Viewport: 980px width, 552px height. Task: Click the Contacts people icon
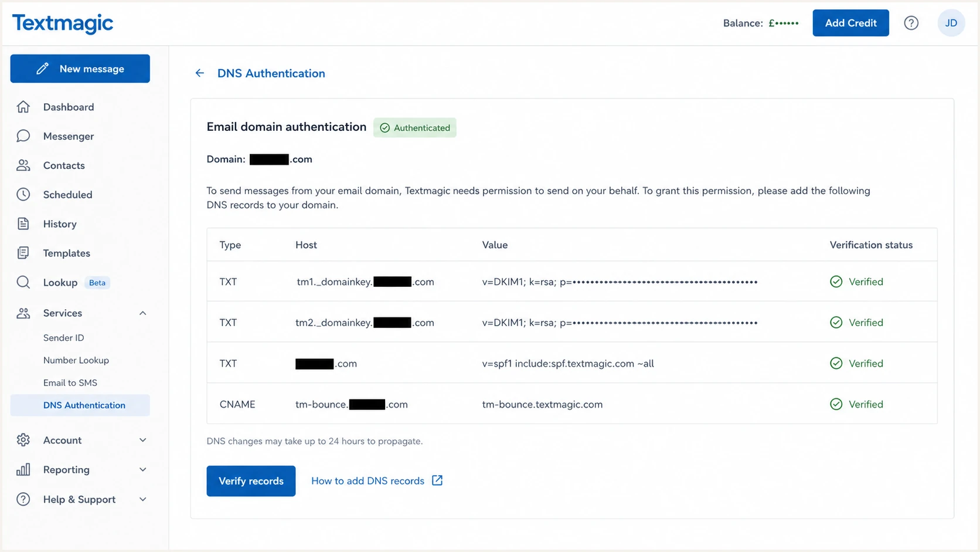[x=23, y=165]
